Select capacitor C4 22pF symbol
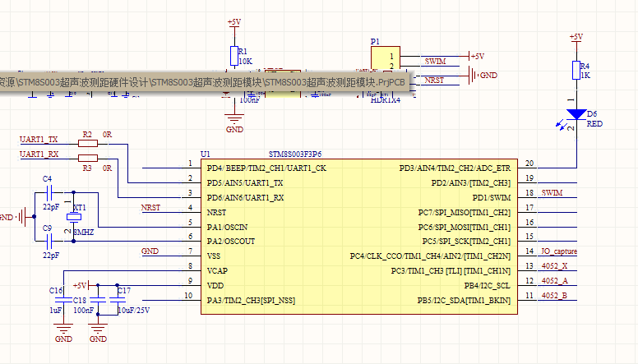The image size is (638, 364). (49, 192)
